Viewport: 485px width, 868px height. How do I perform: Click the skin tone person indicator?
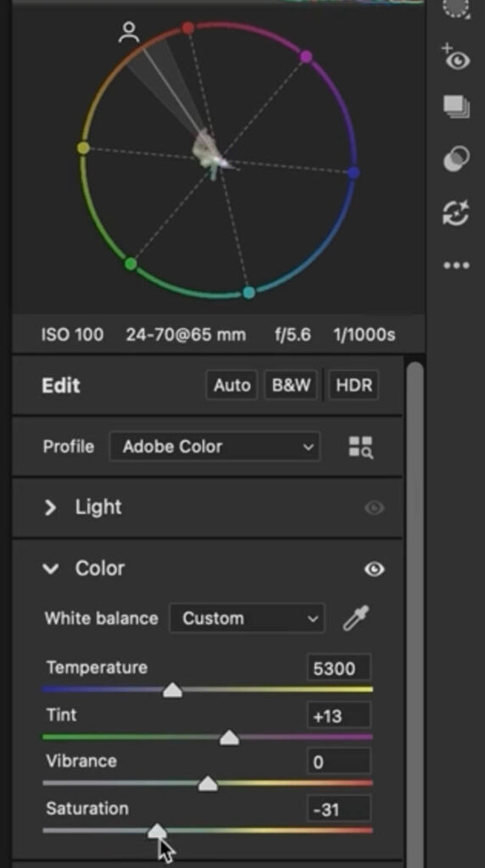coord(129,33)
